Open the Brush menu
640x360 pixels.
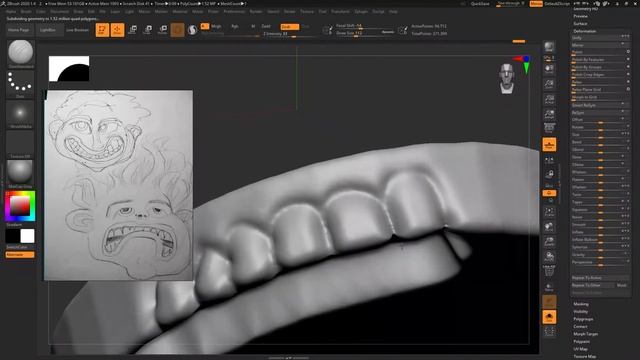click(x=26, y=11)
